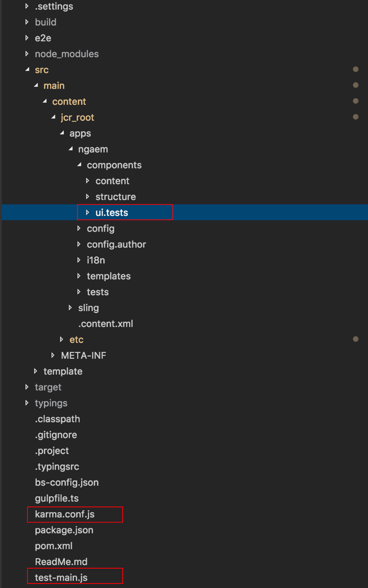Viewport: 368px width, 588px height.
Task: Open the bs-config.json file
Action: click(x=66, y=482)
